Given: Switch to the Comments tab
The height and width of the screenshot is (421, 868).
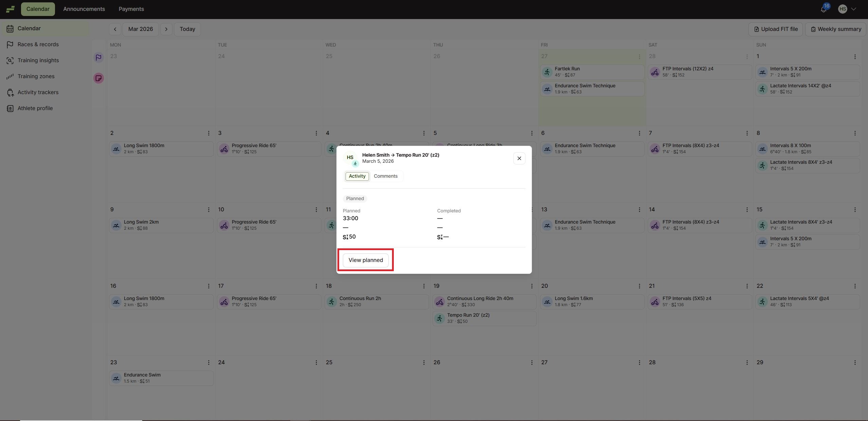Looking at the screenshot, I should click(385, 176).
